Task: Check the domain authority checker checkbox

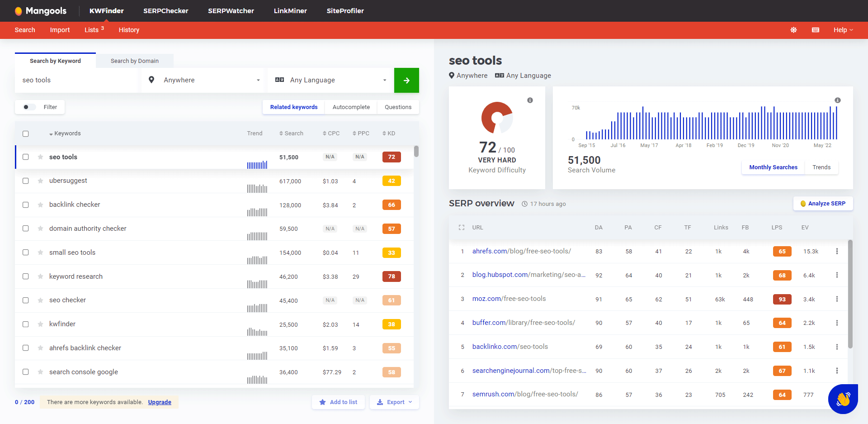Action: click(26, 229)
